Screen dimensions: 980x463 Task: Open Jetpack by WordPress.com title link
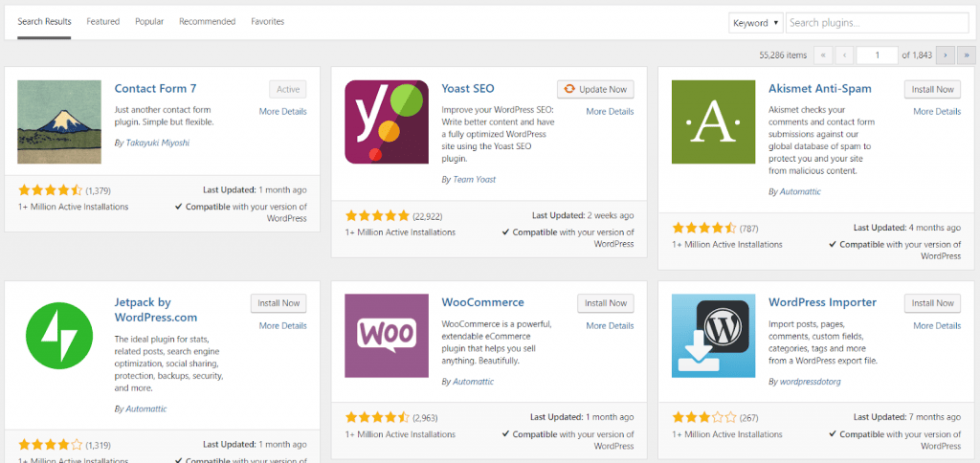click(x=156, y=310)
